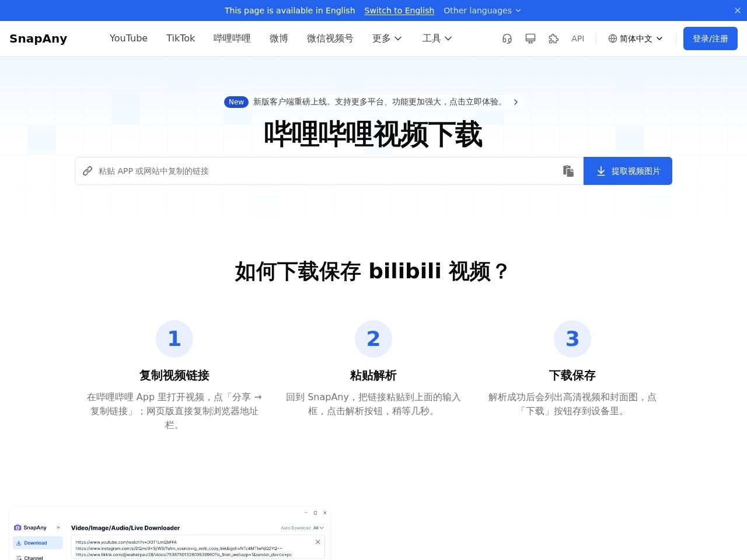Click the preview window minimize icon
The height and width of the screenshot is (560, 747).
pyautogui.click(x=306, y=513)
